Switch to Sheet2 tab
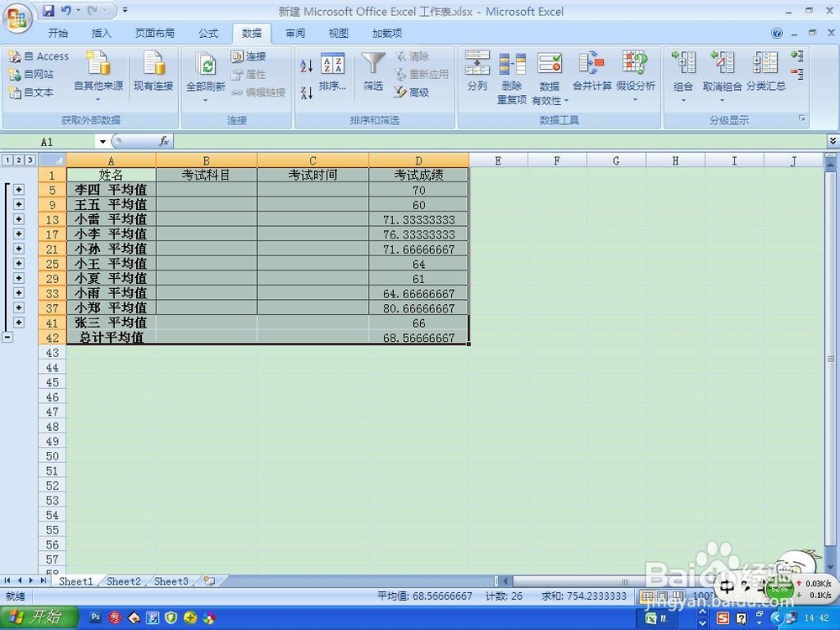The width and height of the screenshot is (840, 630). [x=123, y=581]
